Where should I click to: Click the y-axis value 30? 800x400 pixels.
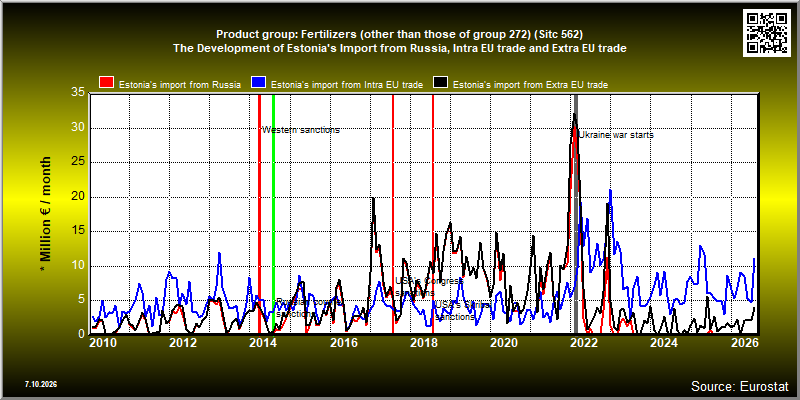click(78, 128)
